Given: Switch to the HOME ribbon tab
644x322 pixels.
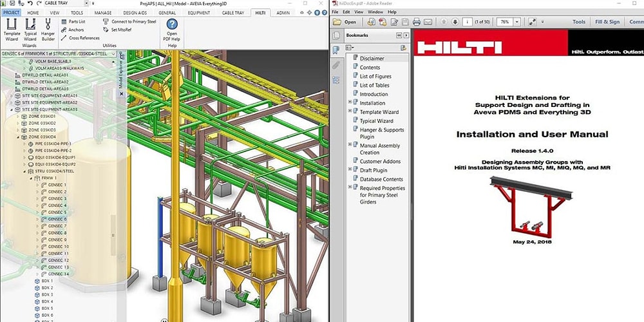Looking at the screenshot, I should 33,13.
